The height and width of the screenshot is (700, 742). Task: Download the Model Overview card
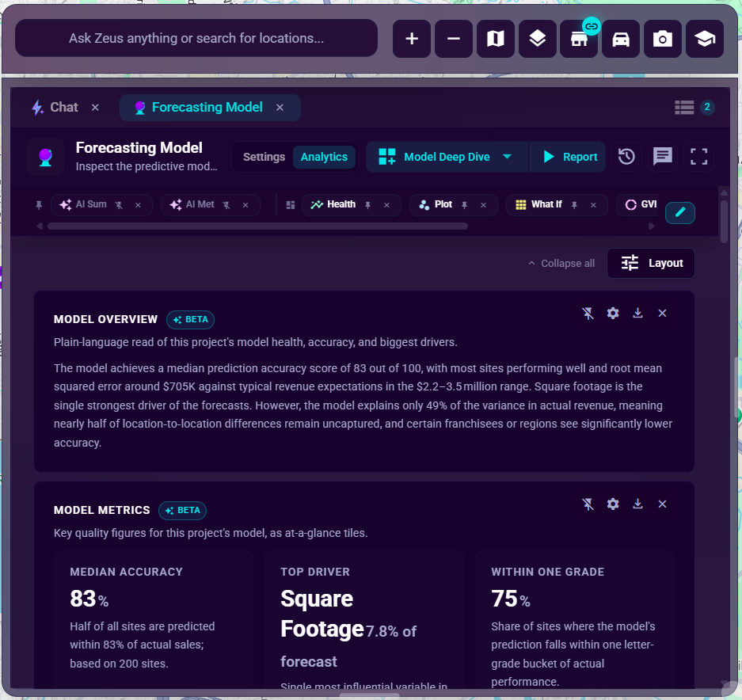pos(638,314)
